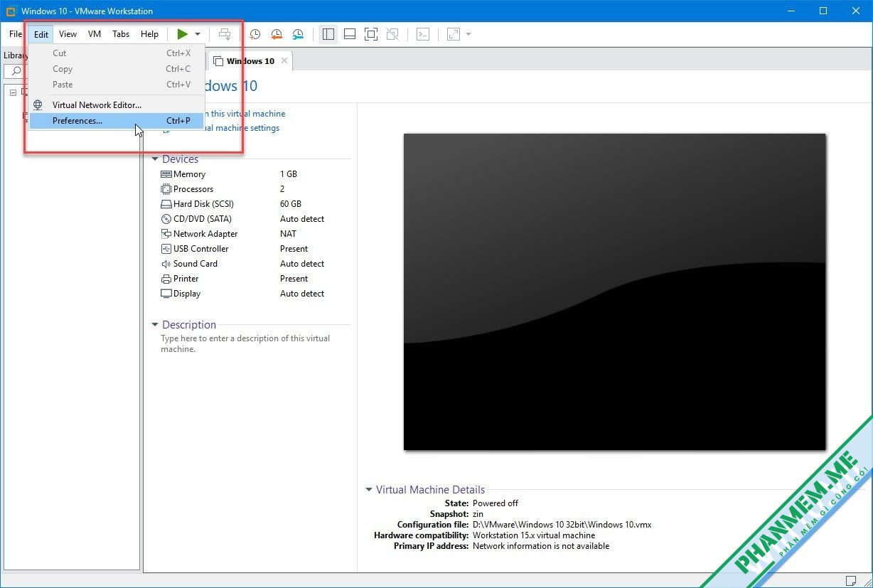Click the virtual machine screen preview
The width and height of the screenshot is (873, 588).
(x=615, y=292)
